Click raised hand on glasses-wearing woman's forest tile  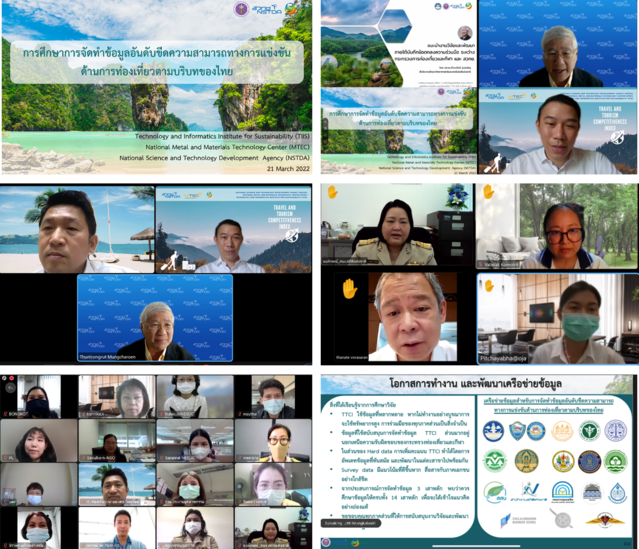489,192
